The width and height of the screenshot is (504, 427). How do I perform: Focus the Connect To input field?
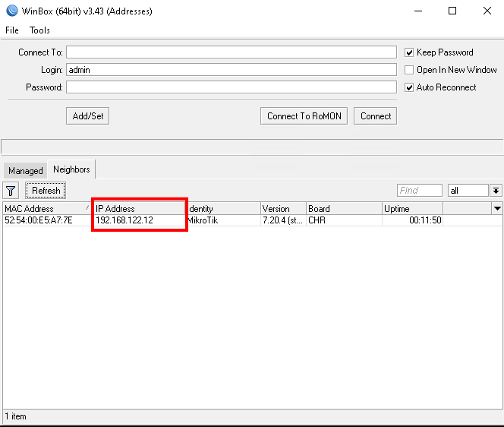[232, 52]
